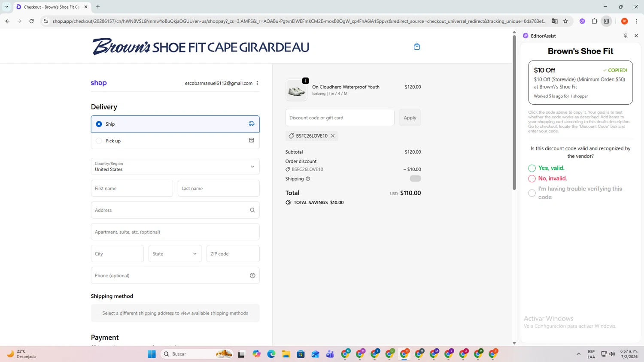
Task: Click the City field
Action: point(117,253)
